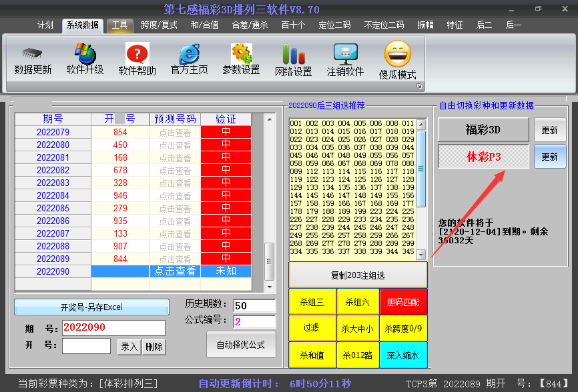Screen dimensions: 578x392
Task: Focus 期号 input field showing 2022090
Action: point(113,327)
